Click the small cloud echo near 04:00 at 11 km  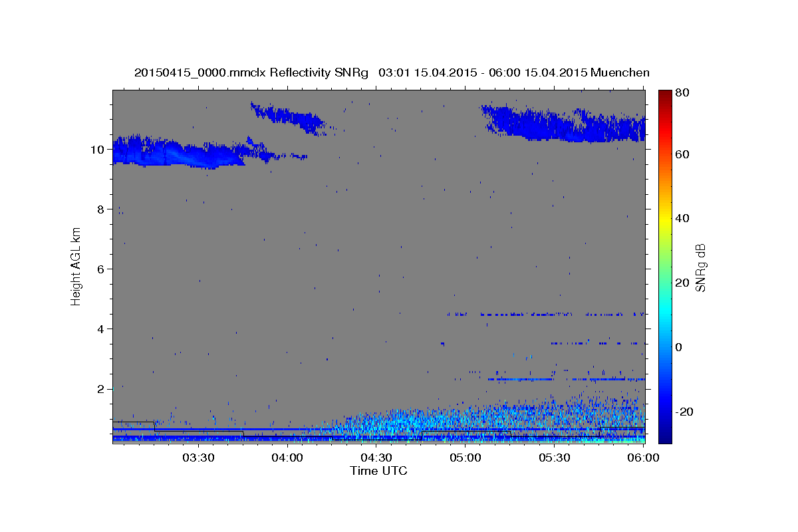[287, 118]
